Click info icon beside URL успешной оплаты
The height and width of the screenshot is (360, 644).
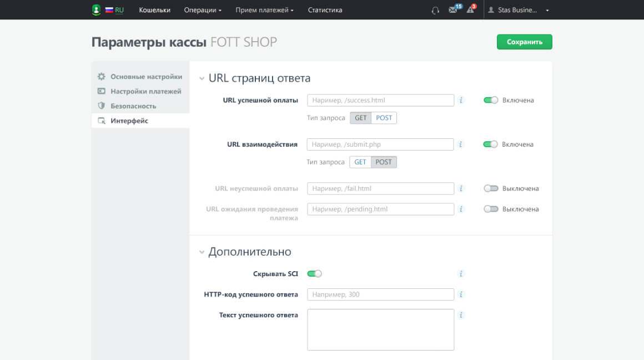[461, 101]
